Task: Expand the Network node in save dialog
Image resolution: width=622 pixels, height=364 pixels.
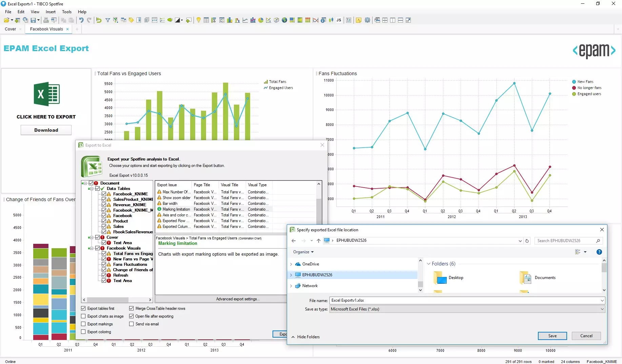Action: tap(291, 286)
